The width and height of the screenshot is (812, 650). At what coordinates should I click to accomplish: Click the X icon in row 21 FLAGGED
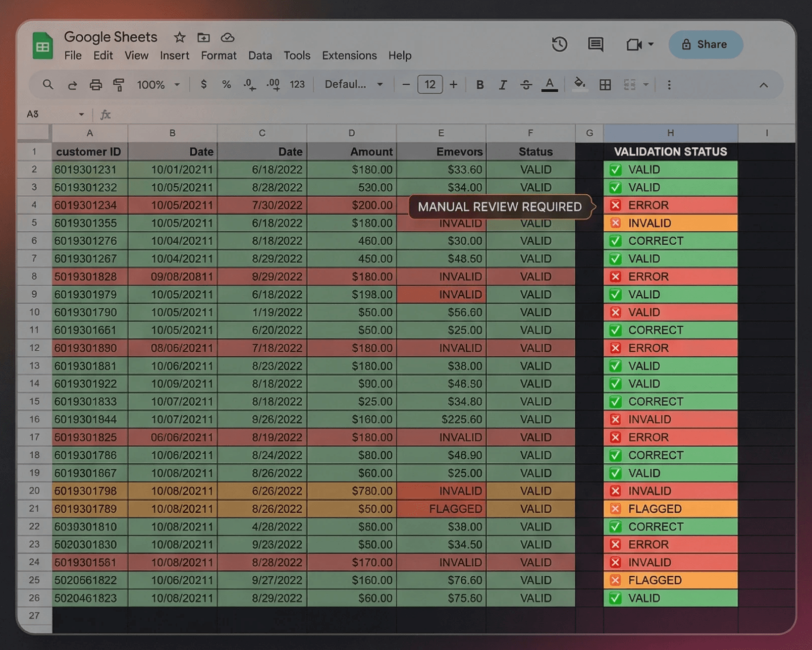click(615, 509)
